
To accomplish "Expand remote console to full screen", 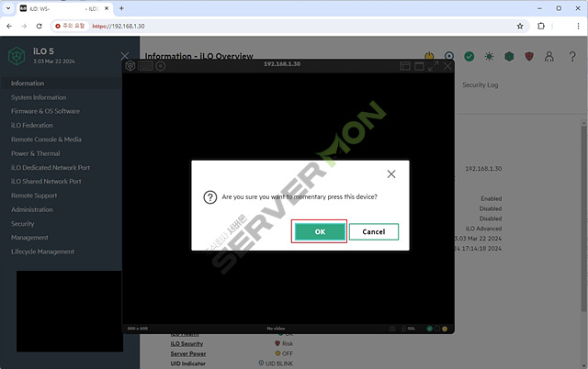I will tap(433, 66).
